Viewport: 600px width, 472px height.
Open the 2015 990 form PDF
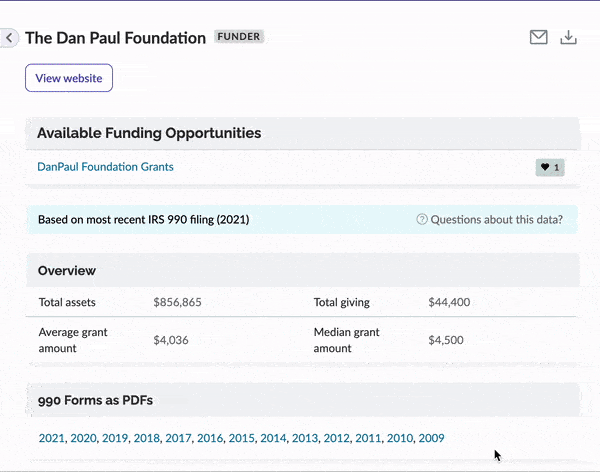click(241, 438)
